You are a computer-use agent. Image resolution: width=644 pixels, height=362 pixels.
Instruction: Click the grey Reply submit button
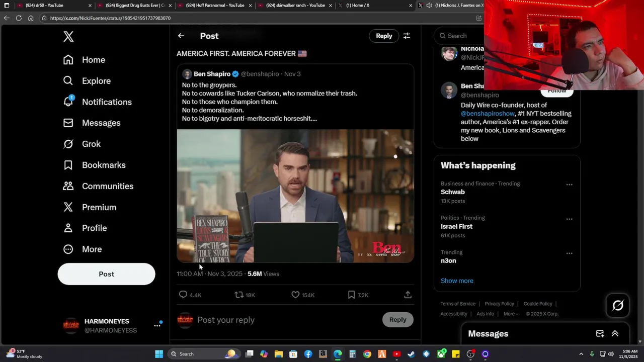(x=397, y=320)
